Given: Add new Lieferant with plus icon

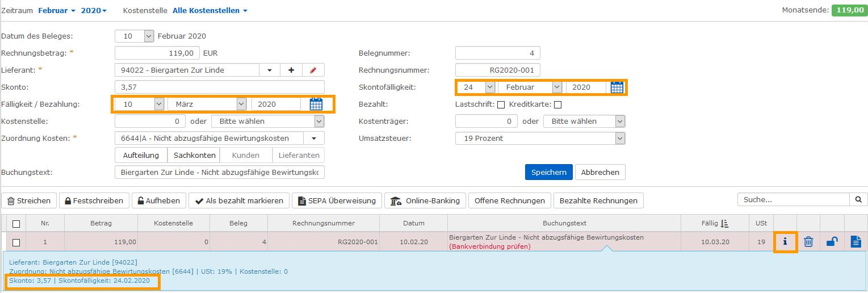Looking at the screenshot, I should pyautogui.click(x=292, y=70).
